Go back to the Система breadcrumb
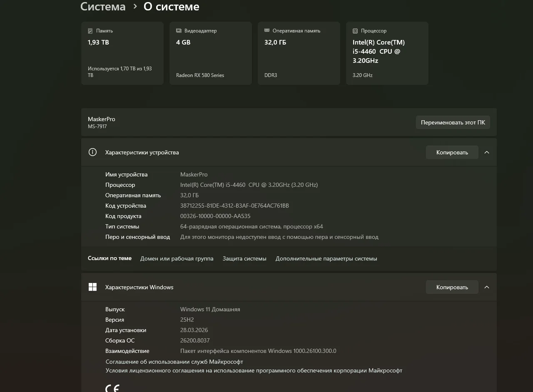Viewport: 533px width, 392px height. [103, 7]
